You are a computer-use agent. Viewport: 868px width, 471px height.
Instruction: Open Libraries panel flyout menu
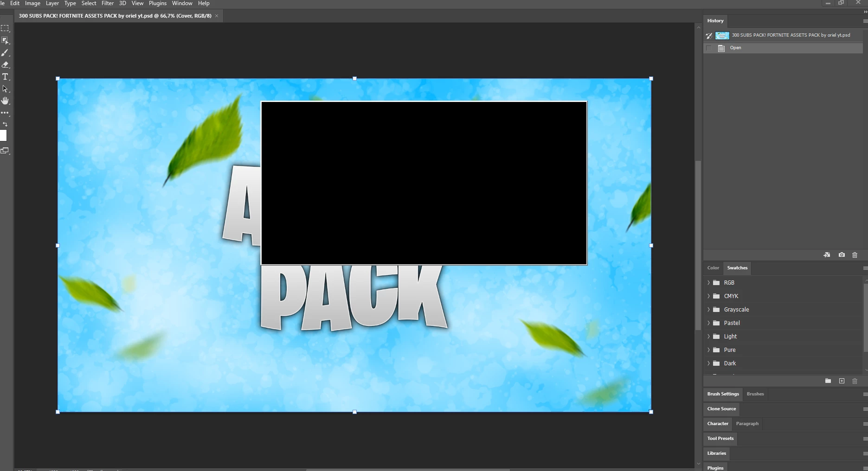pyautogui.click(x=865, y=453)
